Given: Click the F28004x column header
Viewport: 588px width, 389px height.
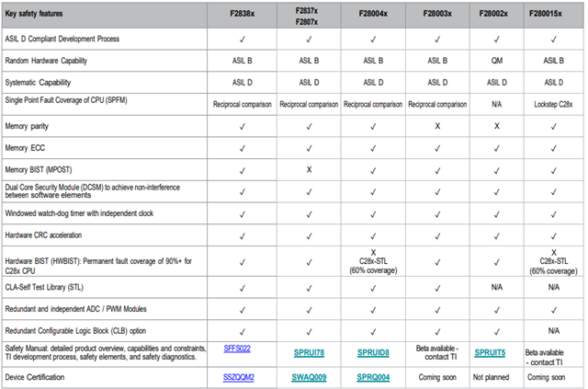Looking at the screenshot, I should click(x=372, y=16).
